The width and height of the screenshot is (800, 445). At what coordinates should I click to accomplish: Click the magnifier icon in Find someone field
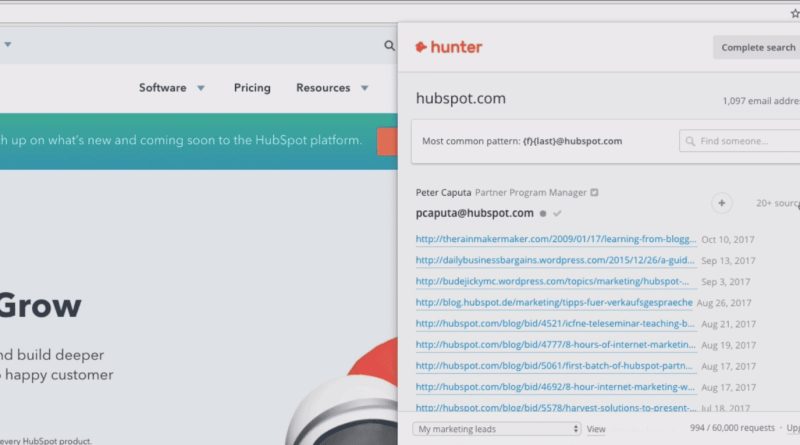pyautogui.click(x=690, y=141)
